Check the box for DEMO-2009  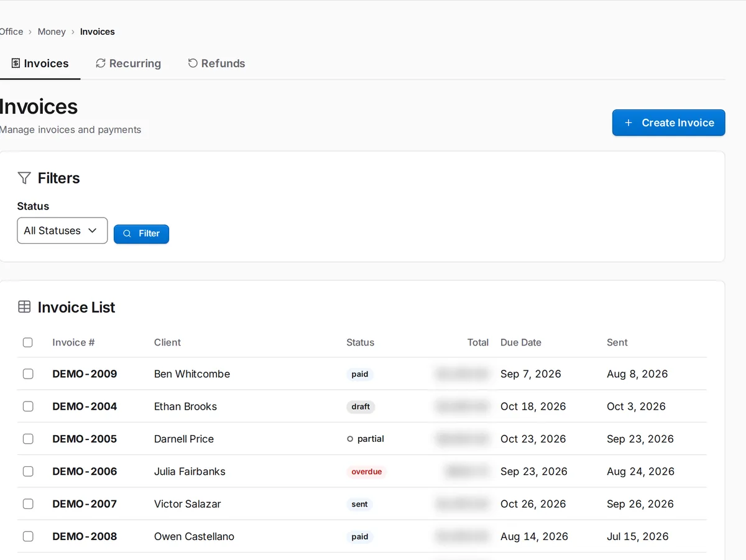pos(28,374)
